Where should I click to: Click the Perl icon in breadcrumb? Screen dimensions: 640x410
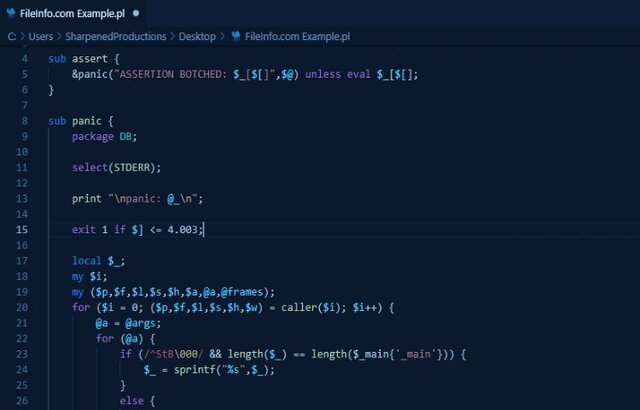tap(236, 36)
